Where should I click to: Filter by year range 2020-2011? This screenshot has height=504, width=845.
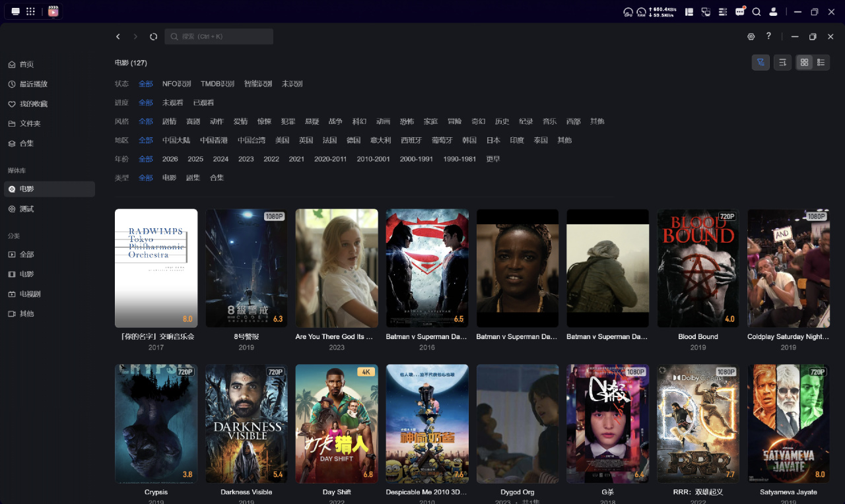coord(331,159)
